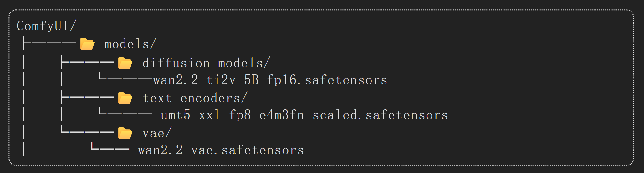Click the diffusion_models folder icon
Viewport: 644px width, 173px height.
coord(125,63)
